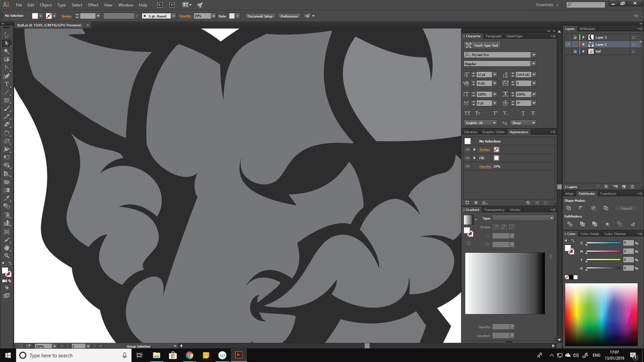
Task: Open Essentials workspace switcher
Action: click(547, 5)
